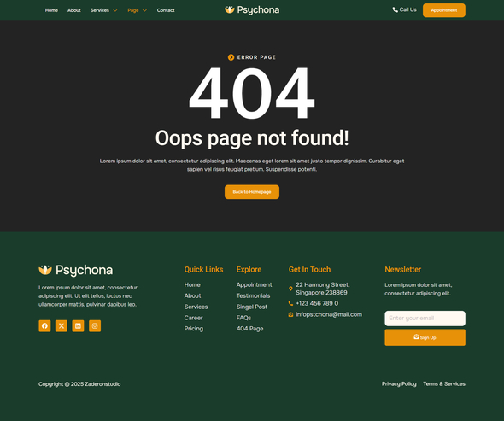Viewport: 504px width, 421px height.
Task: Open the Career footer link
Action: tap(194, 318)
